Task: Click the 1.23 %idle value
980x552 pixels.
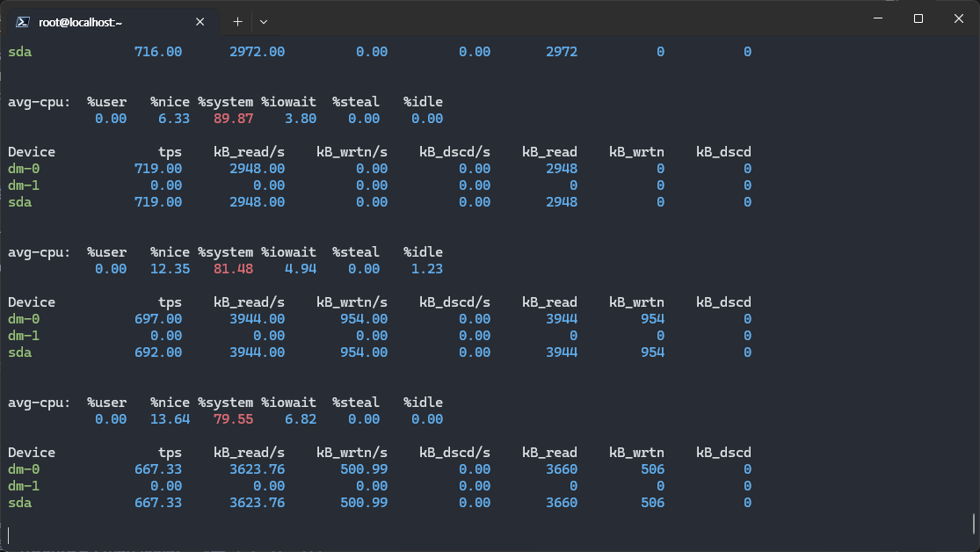Action: tap(426, 269)
